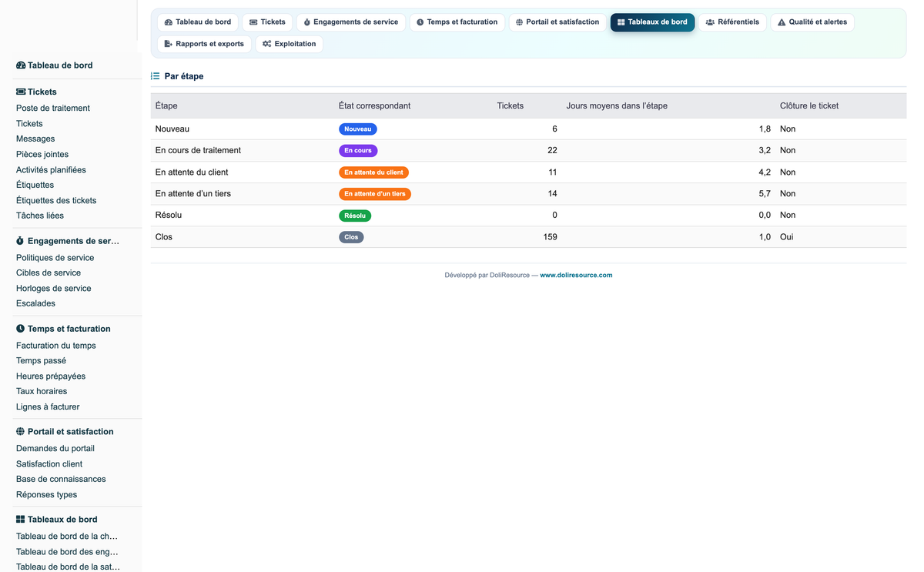Click the list icon next to Par étape

pyautogui.click(x=156, y=76)
